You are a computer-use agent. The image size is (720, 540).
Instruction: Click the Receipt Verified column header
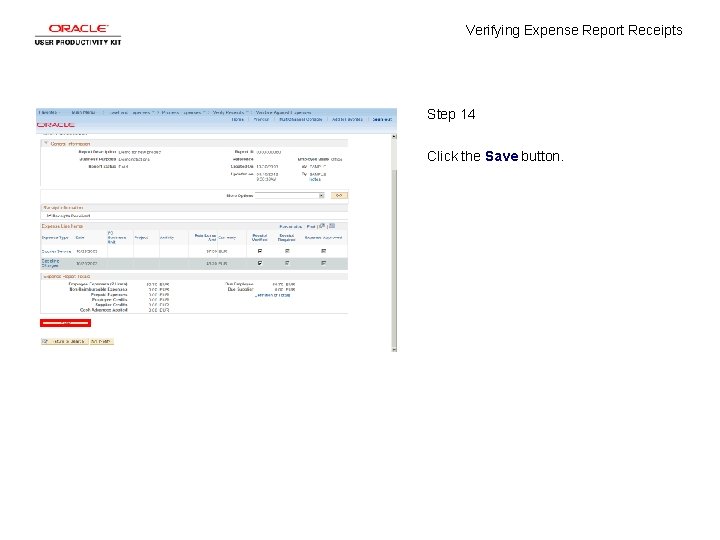(x=260, y=237)
